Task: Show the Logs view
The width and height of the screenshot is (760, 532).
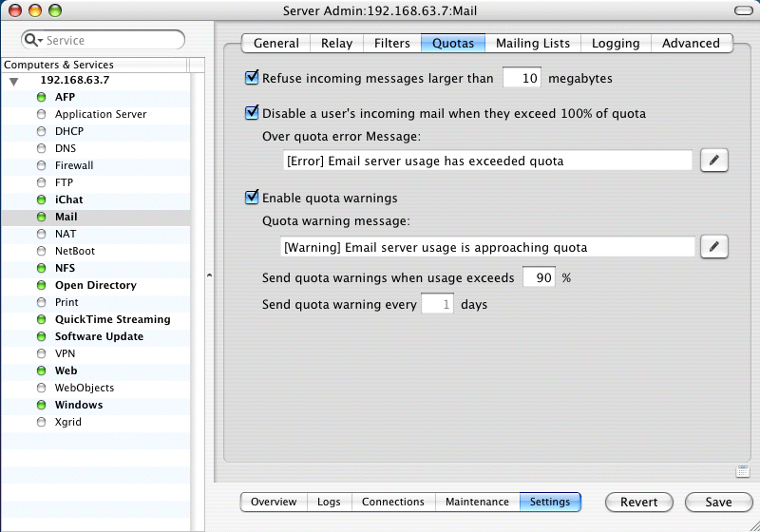Action: 329,502
